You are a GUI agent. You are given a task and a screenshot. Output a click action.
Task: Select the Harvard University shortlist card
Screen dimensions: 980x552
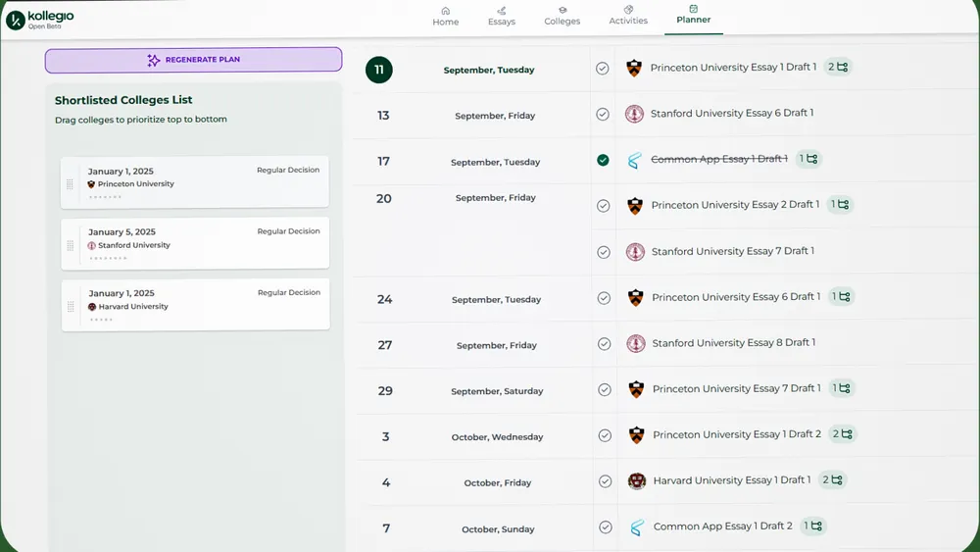(196, 305)
